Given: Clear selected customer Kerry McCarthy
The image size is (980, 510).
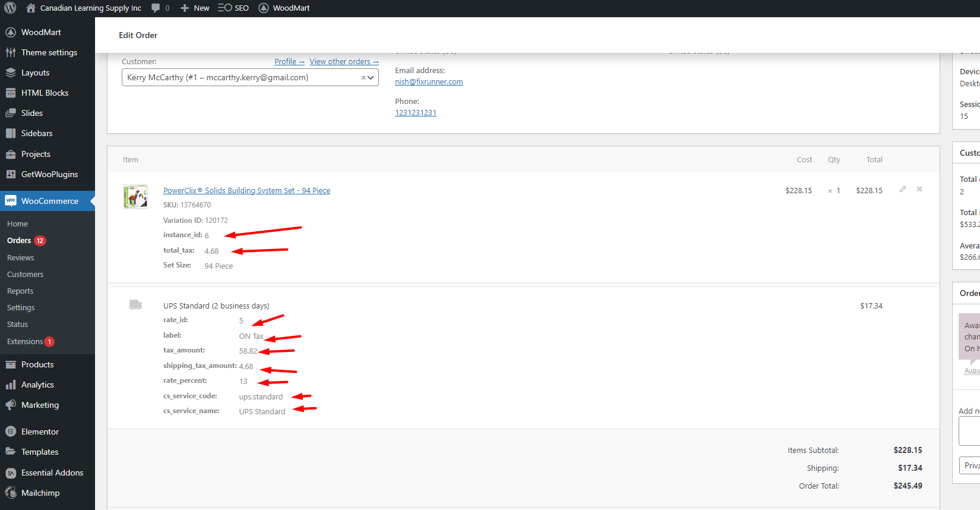Looking at the screenshot, I should coord(363,78).
